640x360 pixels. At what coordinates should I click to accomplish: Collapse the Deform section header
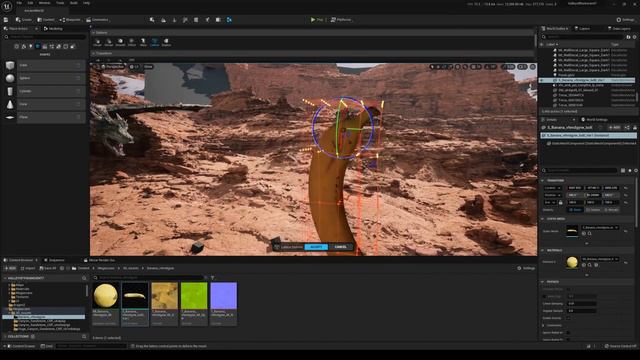click(x=93, y=33)
